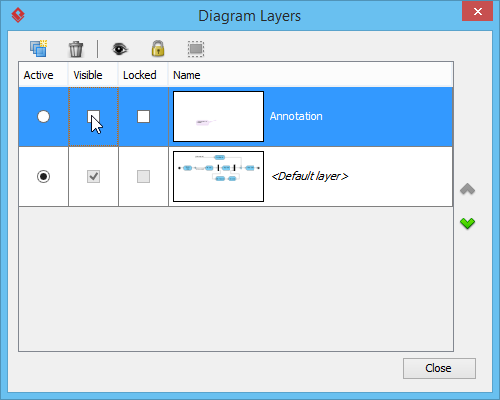Select Default layer active radio button
The width and height of the screenshot is (500, 400).
(43, 176)
